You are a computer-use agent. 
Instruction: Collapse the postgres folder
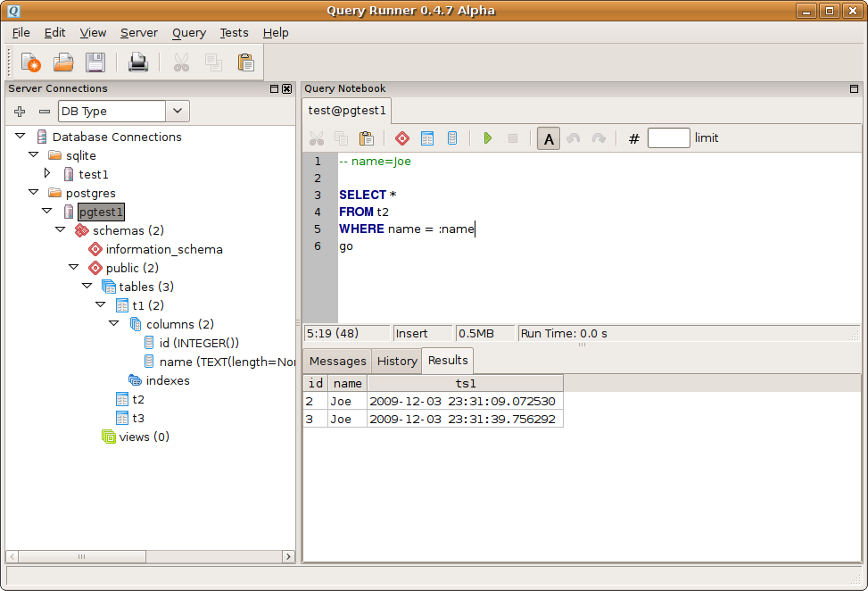(x=34, y=192)
